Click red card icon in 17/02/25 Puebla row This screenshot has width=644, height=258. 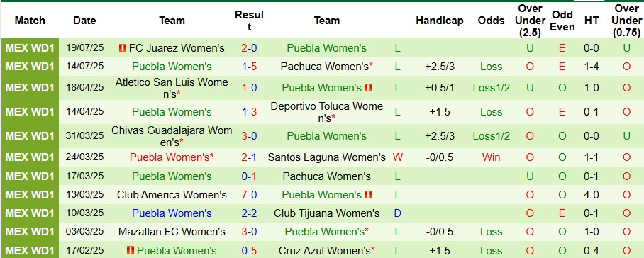point(131,251)
